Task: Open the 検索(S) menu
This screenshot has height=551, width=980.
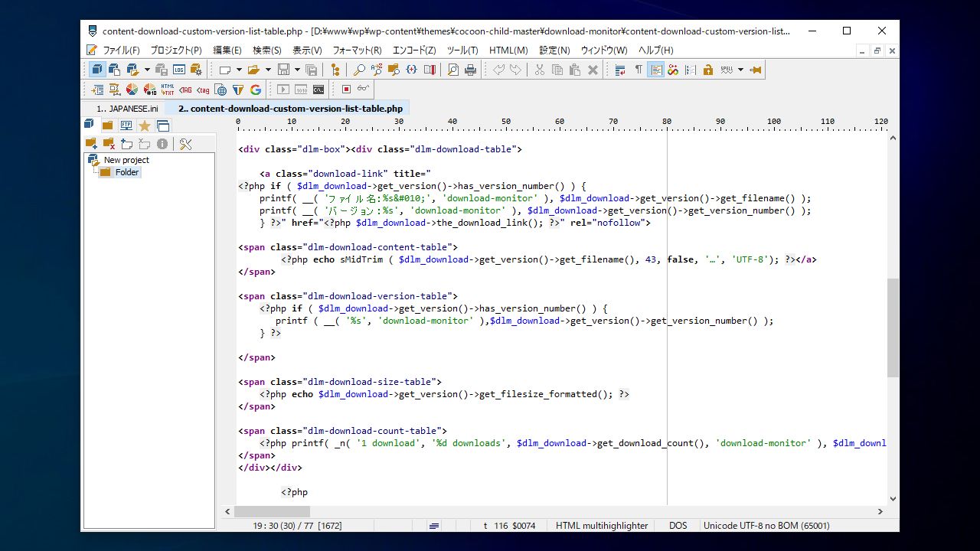Action: point(267,51)
